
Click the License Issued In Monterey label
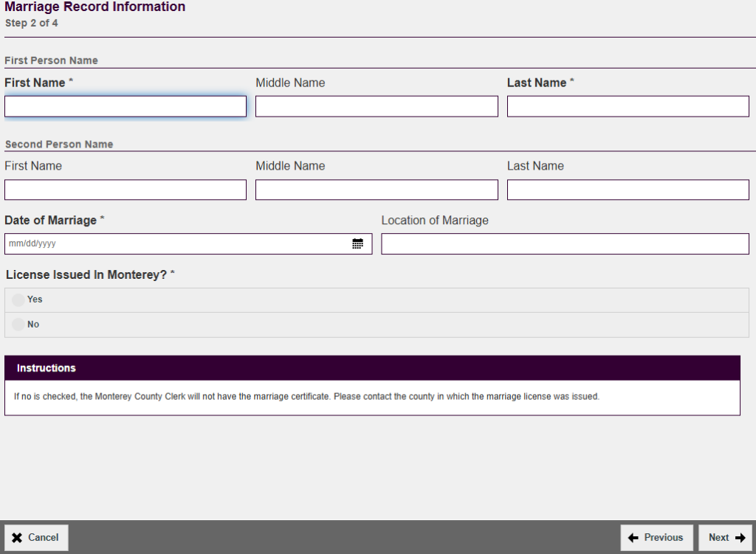[86, 274]
